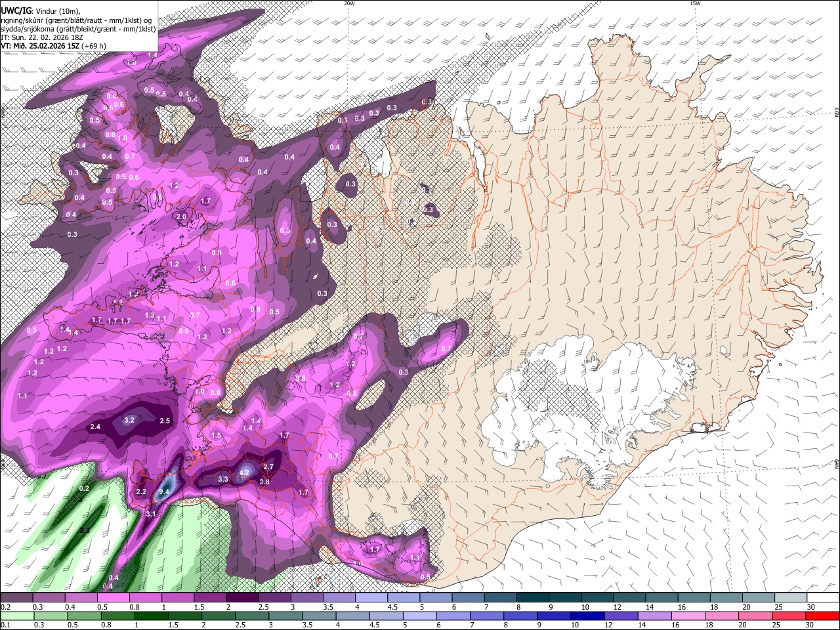Click the 2.7 value on the map
This screenshot has width=840, height=630.
click(x=268, y=467)
